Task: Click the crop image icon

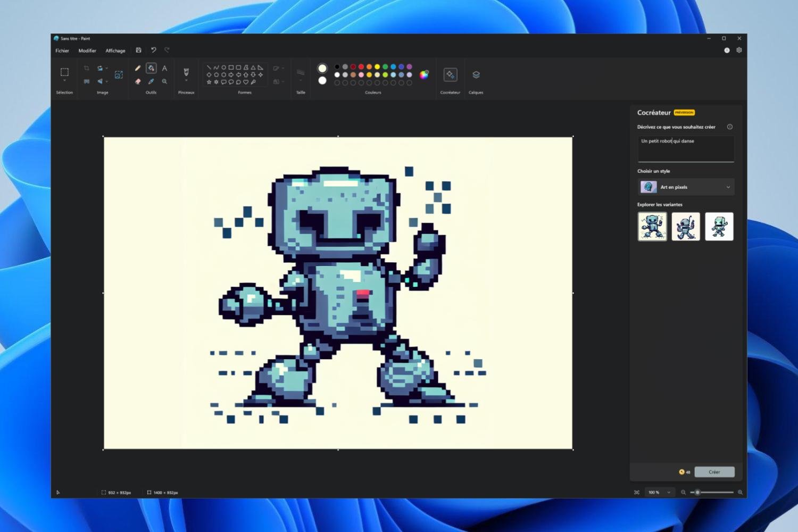Action: click(86, 68)
